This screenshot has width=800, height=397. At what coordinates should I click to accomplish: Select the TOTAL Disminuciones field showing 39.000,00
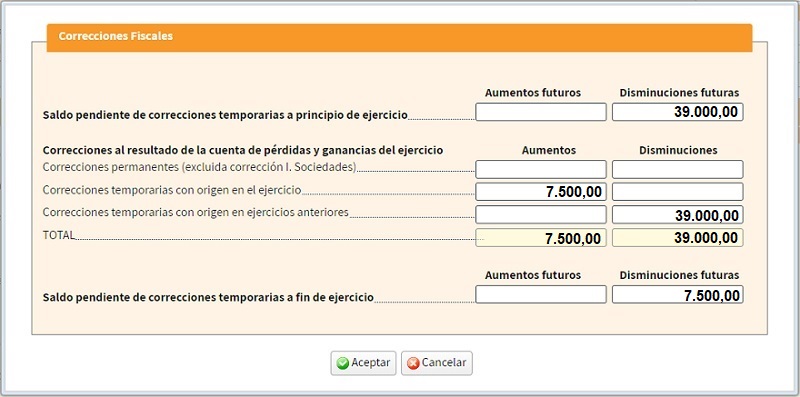[678, 238]
